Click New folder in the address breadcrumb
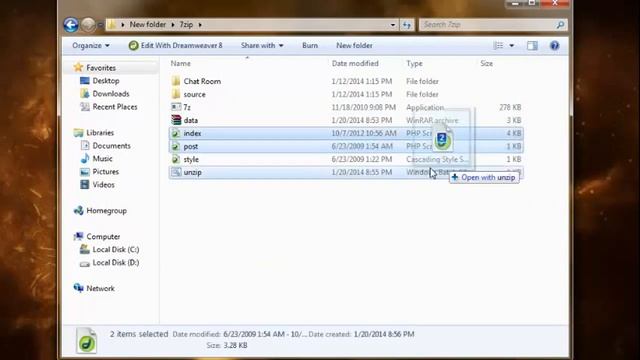Screen dimensions: 640x360 point(147,24)
